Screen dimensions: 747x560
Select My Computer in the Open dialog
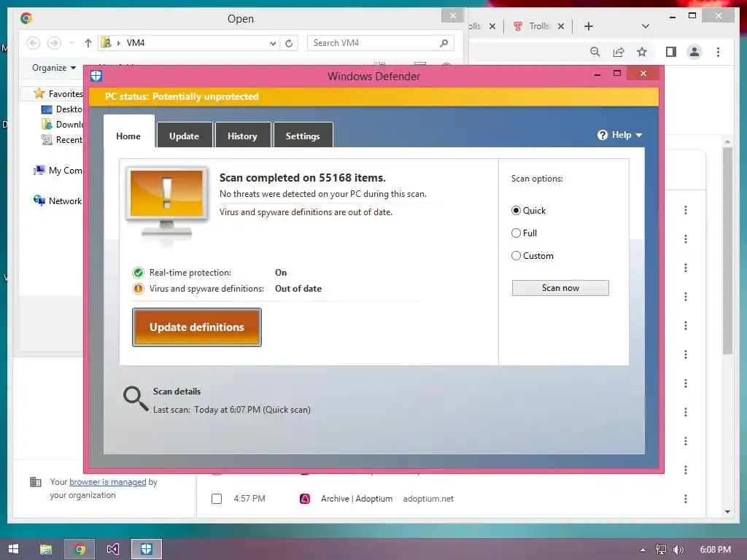[58, 171]
